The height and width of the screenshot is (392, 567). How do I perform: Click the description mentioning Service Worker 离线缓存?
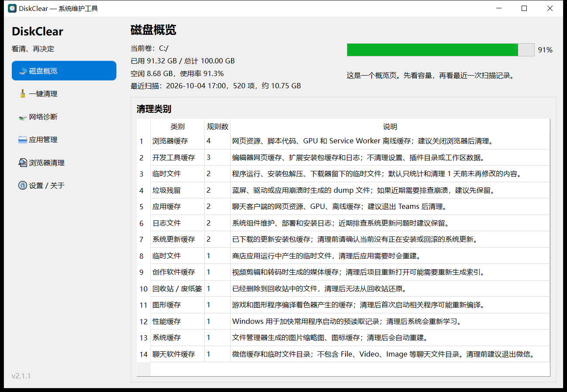[x=390, y=141]
